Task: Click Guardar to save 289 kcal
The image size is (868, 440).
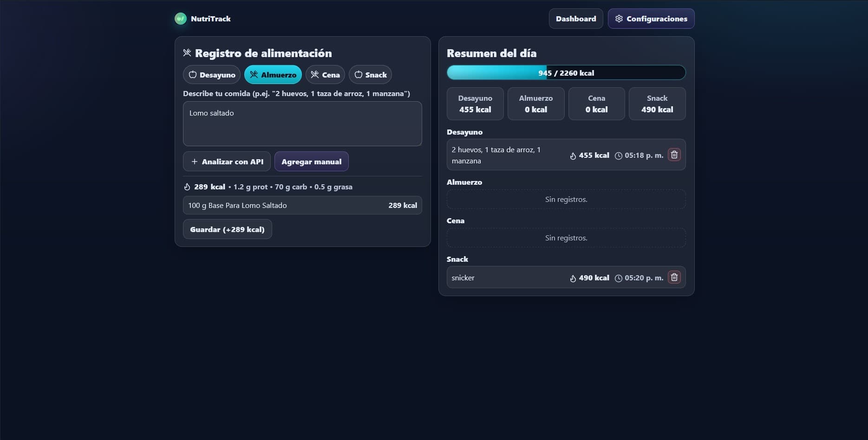Action: [227, 229]
